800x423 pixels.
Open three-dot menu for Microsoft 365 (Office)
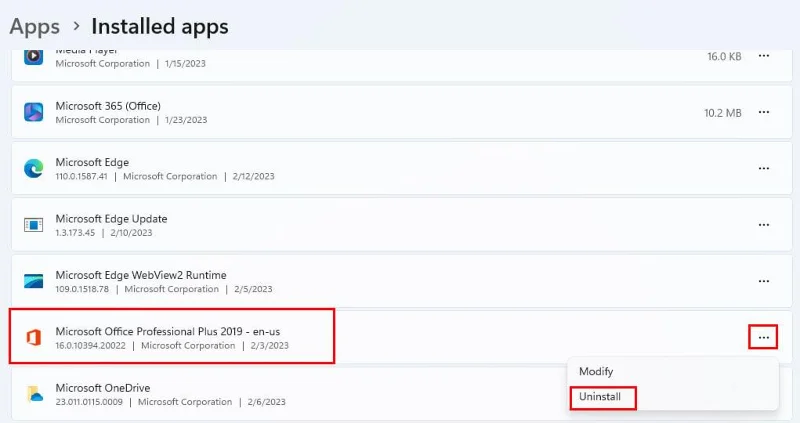click(763, 112)
